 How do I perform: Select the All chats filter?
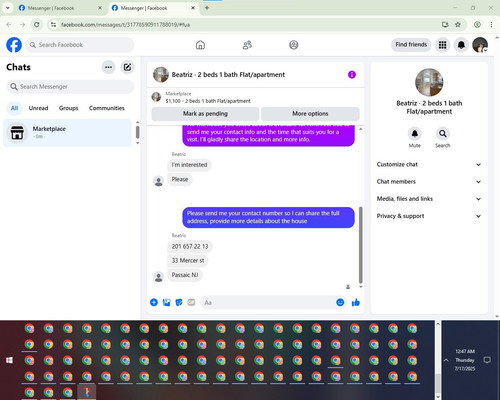coord(14,108)
